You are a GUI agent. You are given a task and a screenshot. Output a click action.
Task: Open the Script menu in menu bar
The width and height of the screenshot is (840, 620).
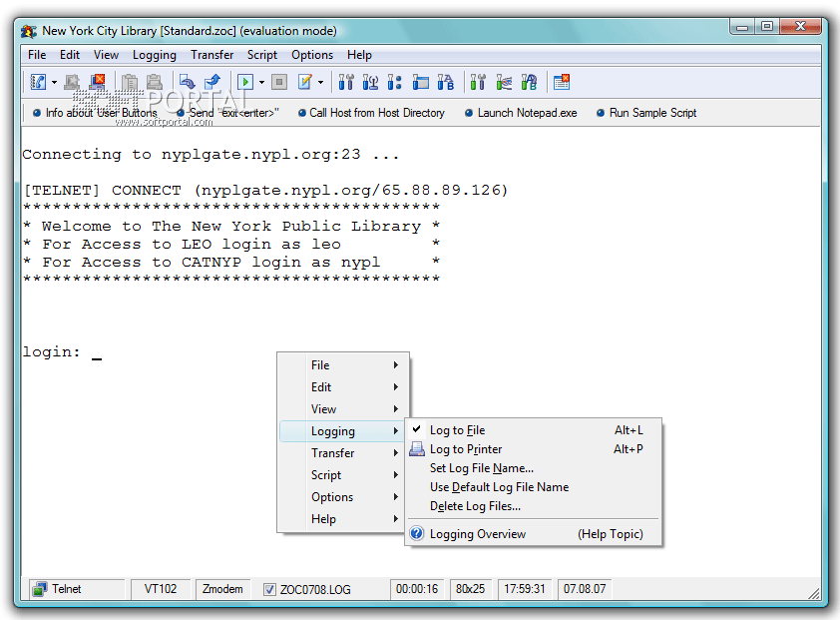coord(262,55)
